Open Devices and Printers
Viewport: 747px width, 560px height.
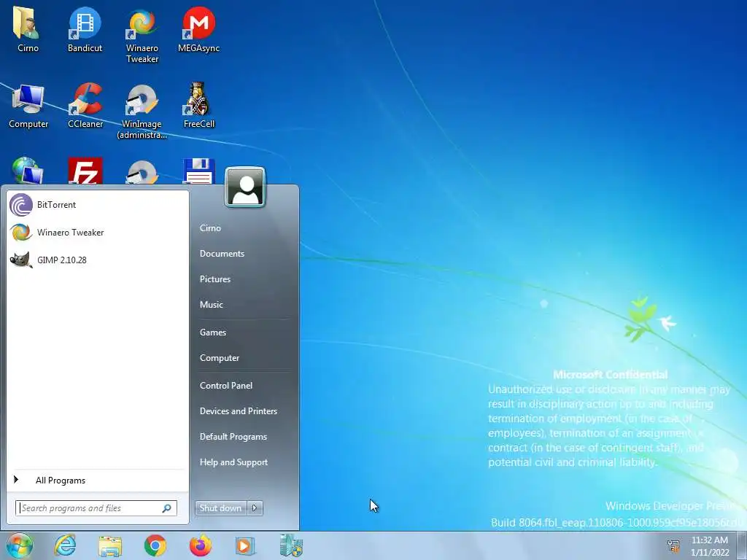(239, 411)
